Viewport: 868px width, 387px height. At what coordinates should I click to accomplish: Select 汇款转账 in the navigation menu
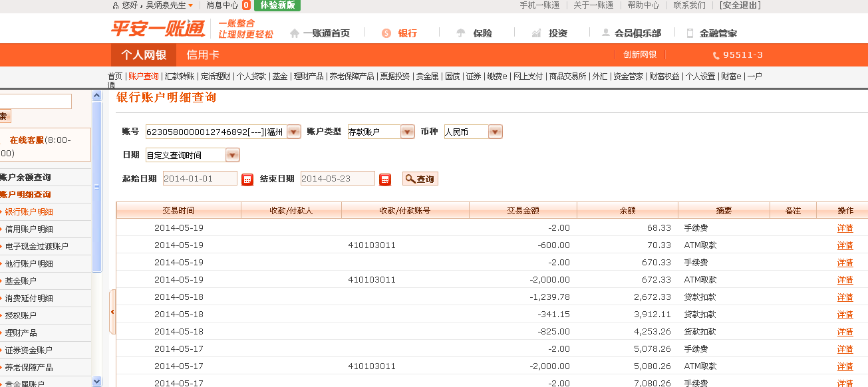(180, 76)
